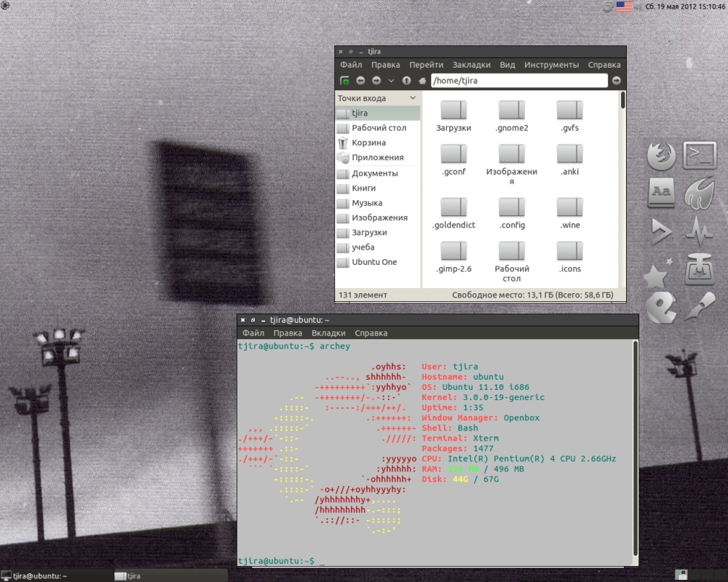This screenshot has width=728, height=582.
Task: Launch terminal from the desktop dock
Action: tap(700, 155)
